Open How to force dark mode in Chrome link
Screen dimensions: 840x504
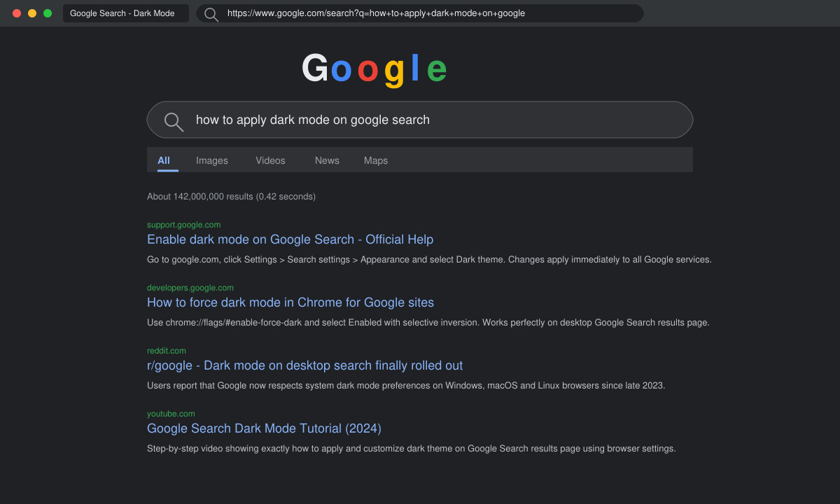pyautogui.click(x=290, y=302)
